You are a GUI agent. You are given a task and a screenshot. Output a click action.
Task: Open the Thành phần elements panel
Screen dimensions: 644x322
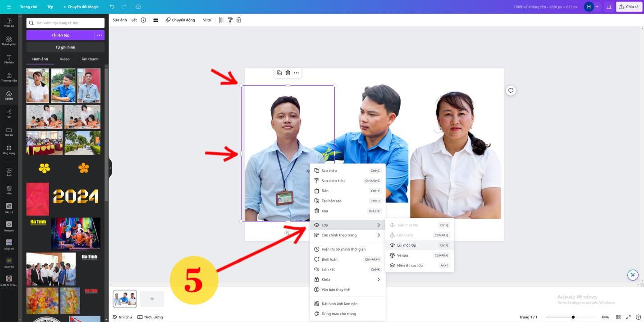tap(9, 41)
